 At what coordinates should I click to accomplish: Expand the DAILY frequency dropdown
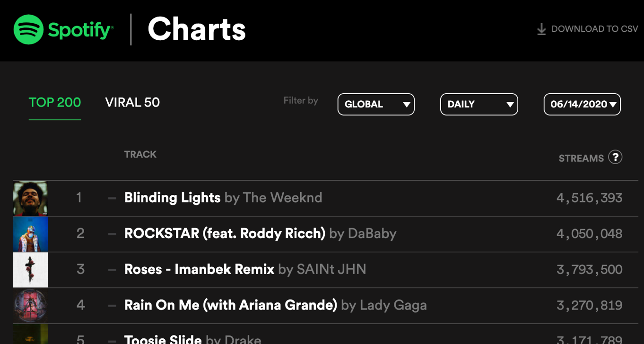[x=479, y=104]
